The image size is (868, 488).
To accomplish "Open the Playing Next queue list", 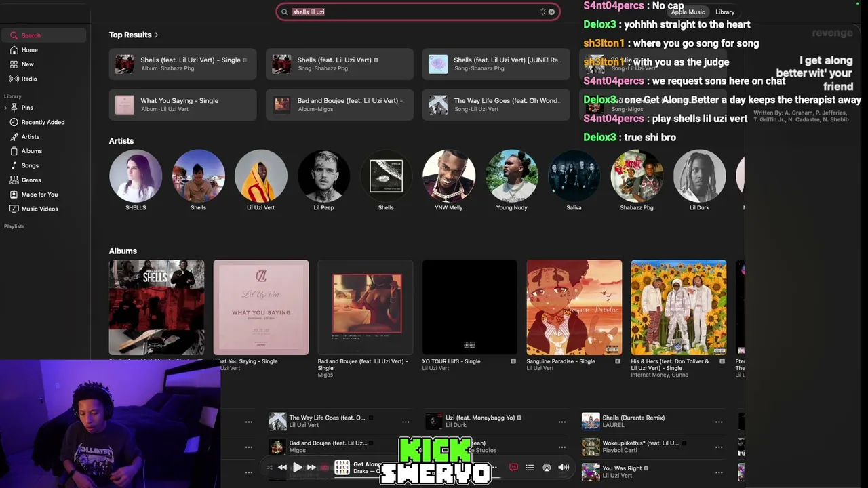I will pyautogui.click(x=530, y=467).
